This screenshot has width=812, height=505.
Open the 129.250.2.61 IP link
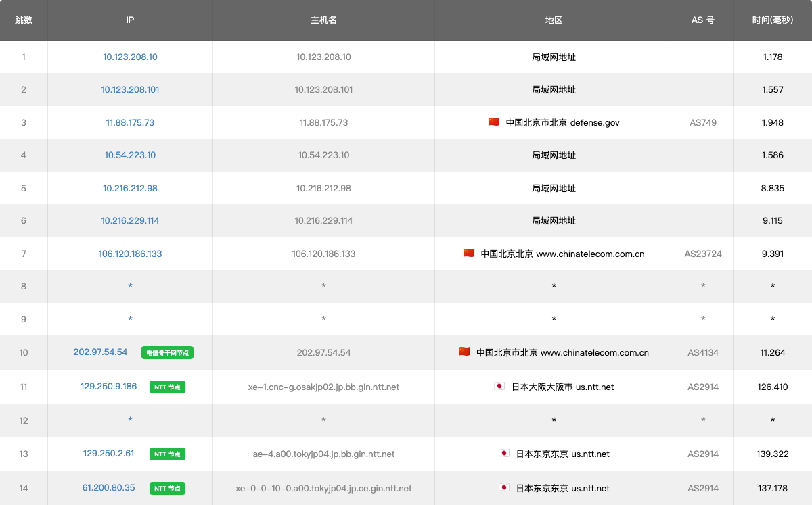(x=109, y=453)
